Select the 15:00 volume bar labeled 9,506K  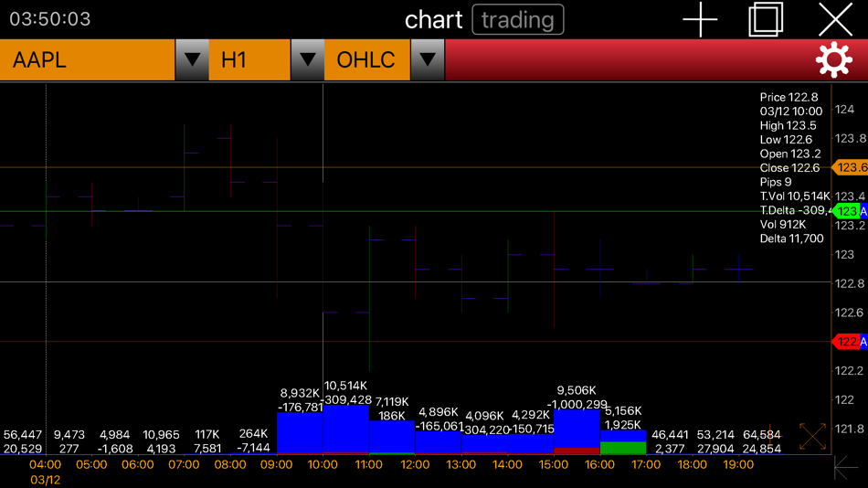[x=577, y=432]
